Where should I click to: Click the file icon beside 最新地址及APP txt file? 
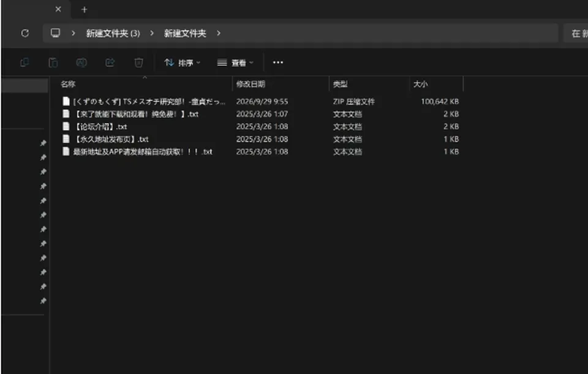[66, 151]
